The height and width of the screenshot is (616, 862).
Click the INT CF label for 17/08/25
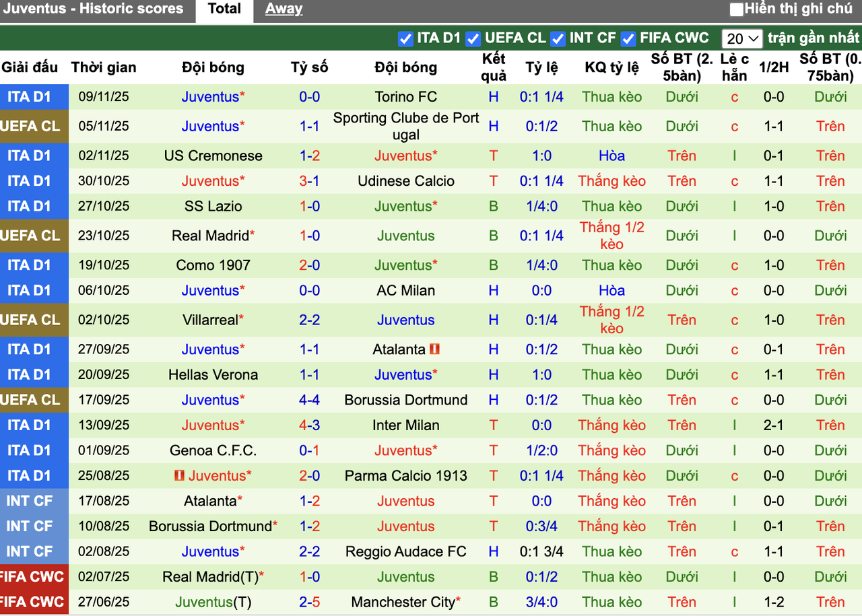pos(30,502)
